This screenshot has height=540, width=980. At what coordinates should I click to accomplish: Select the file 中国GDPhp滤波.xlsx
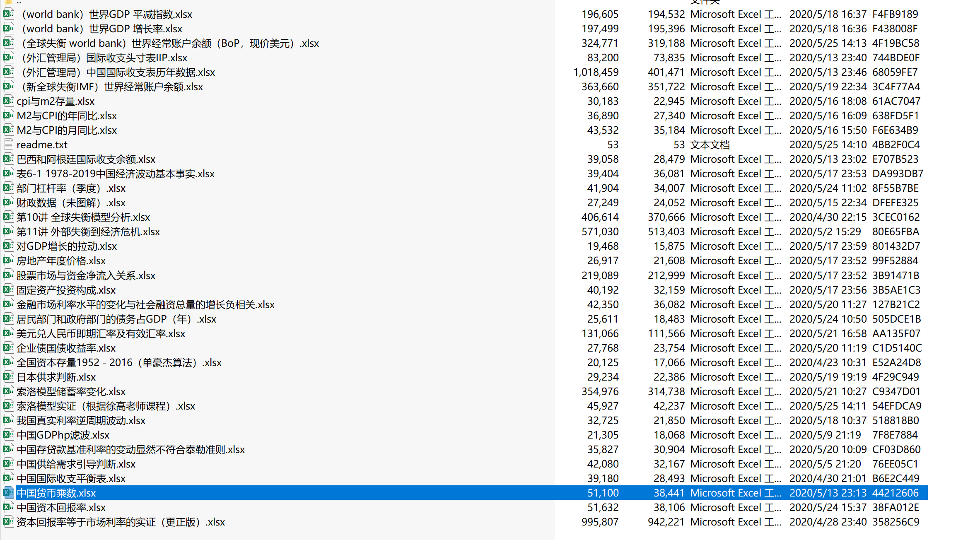tap(63, 435)
